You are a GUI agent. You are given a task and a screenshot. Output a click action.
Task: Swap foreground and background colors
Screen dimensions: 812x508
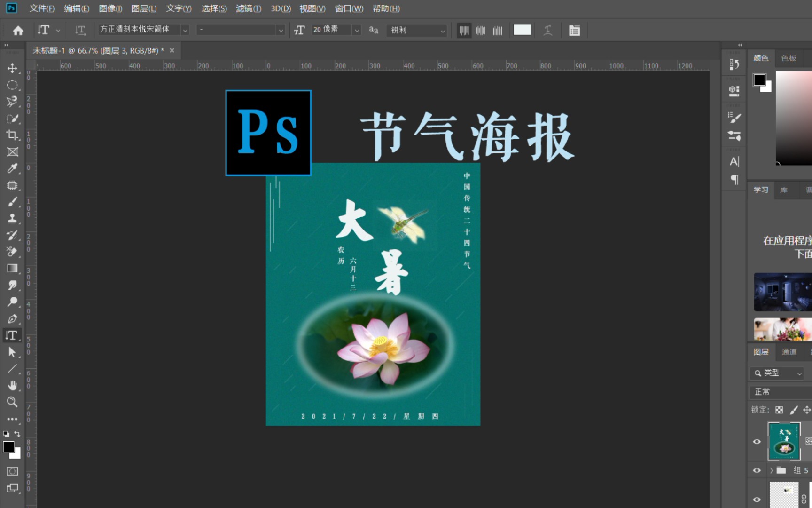click(x=17, y=434)
